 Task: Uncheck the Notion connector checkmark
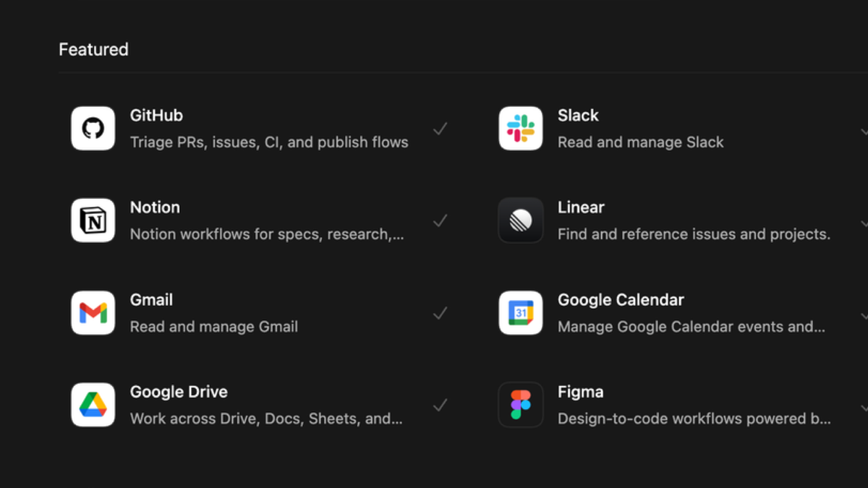point(441,221)
